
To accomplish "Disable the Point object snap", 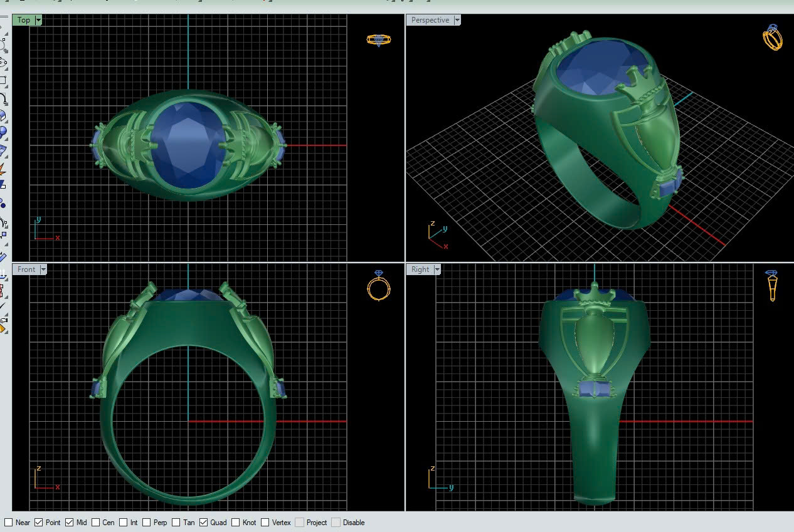I will pyautogui.click(x=39, y=522).
